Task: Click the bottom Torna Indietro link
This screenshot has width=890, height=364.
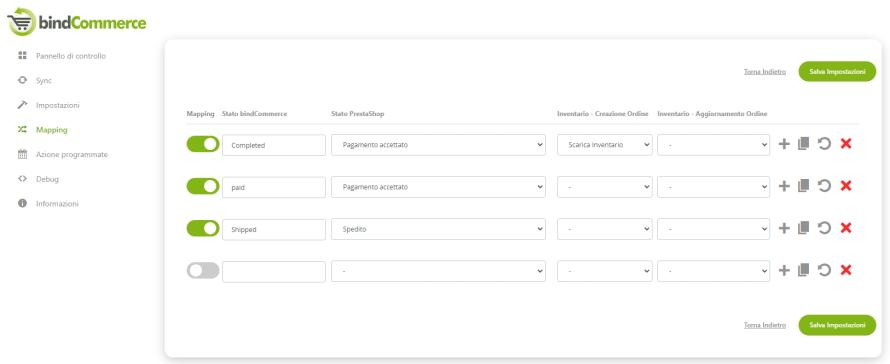Action: (x=765, y=325)
